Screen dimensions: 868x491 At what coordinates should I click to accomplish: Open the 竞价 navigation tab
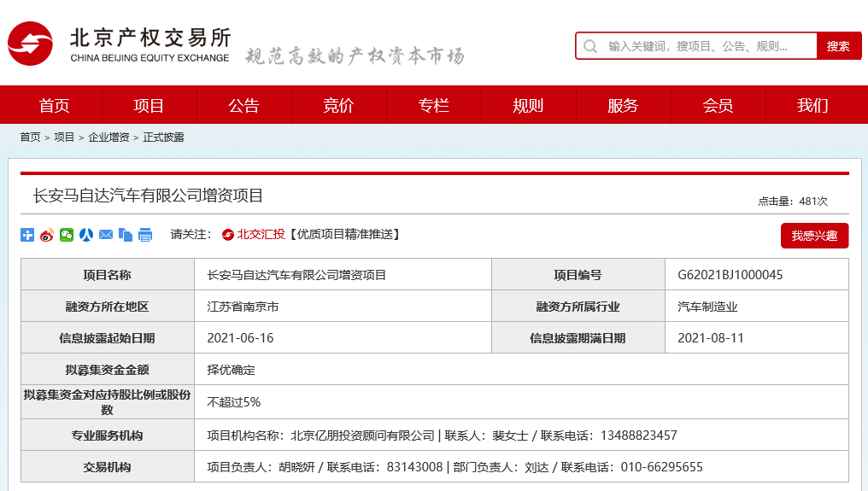pos(338,105)
